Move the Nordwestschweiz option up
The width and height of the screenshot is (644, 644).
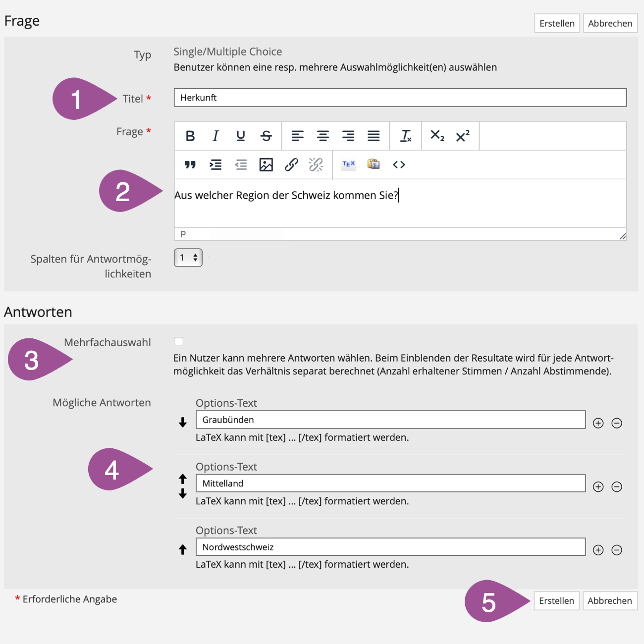coord(183,549)
